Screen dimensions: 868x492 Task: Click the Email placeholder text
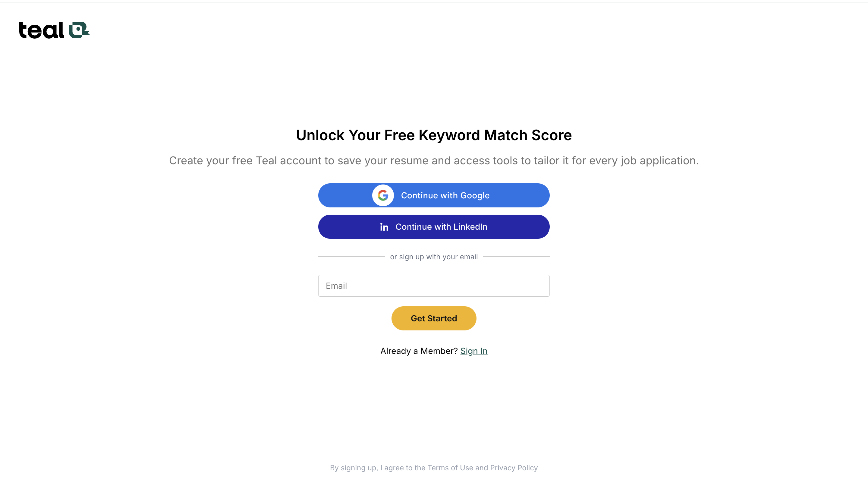click(336, 286)
